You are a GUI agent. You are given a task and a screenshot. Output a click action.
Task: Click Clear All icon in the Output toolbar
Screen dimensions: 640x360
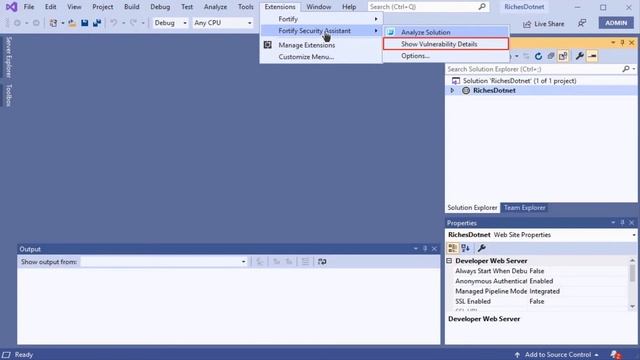pos(305,262)
